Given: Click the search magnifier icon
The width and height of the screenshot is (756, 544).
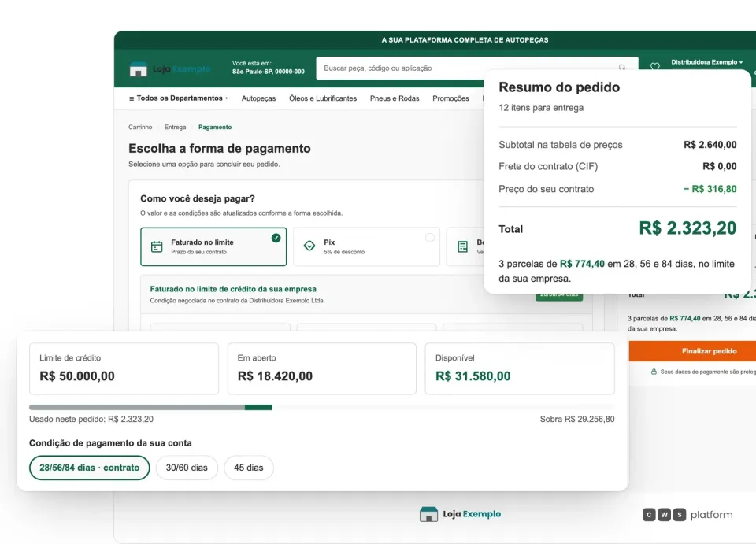Looking at the screenshot, I should pos(622,68).
